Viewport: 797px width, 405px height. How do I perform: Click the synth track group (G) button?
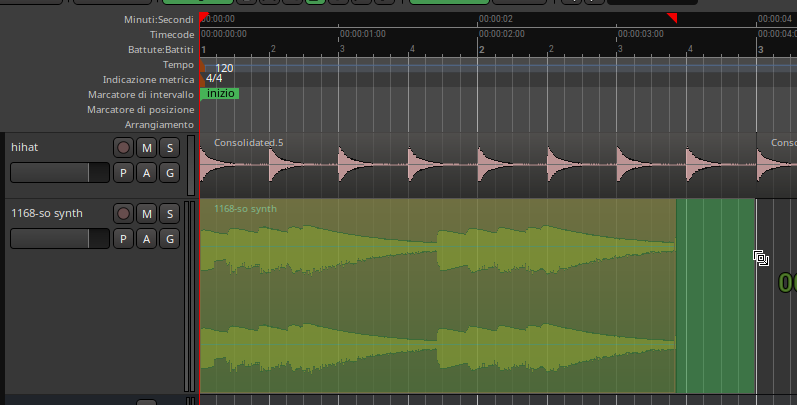(170, 239)
